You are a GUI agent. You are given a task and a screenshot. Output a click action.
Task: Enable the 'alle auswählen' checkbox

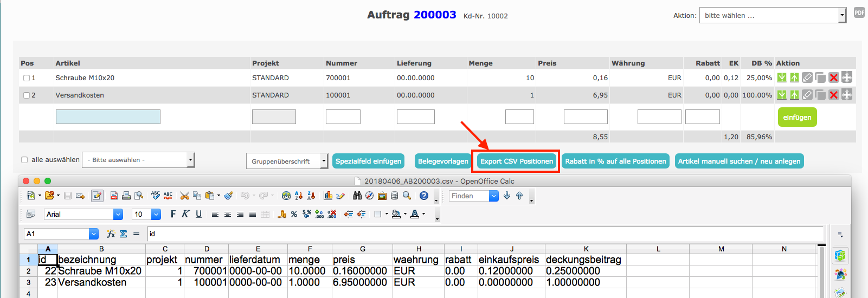tap(24, 160)
